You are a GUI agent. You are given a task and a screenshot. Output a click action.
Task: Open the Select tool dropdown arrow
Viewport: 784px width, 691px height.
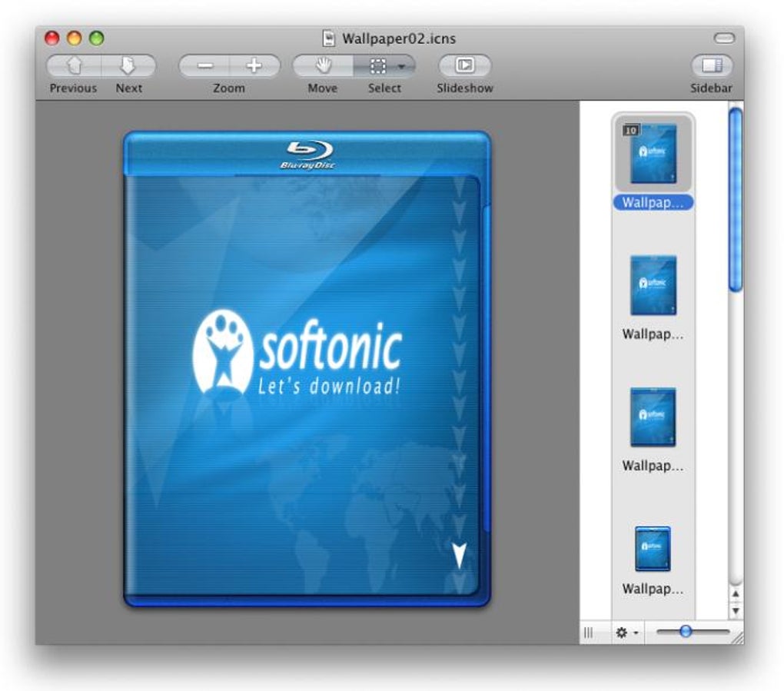tap(402, 66)
